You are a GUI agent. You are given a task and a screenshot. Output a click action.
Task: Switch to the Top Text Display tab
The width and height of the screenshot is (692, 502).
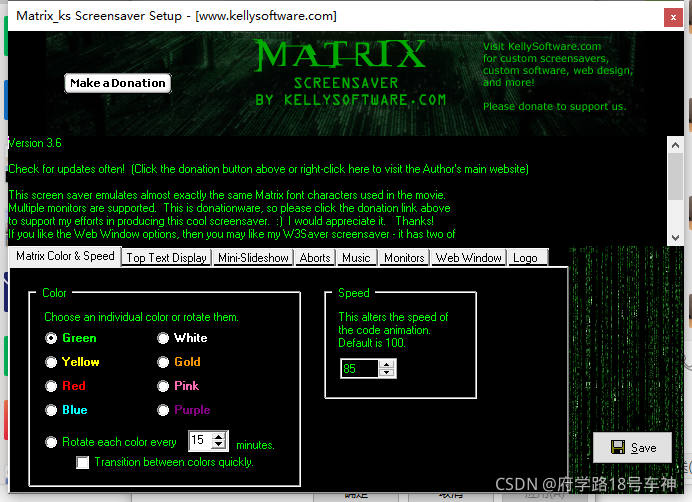pyautogui.click(x=167, y=258)
